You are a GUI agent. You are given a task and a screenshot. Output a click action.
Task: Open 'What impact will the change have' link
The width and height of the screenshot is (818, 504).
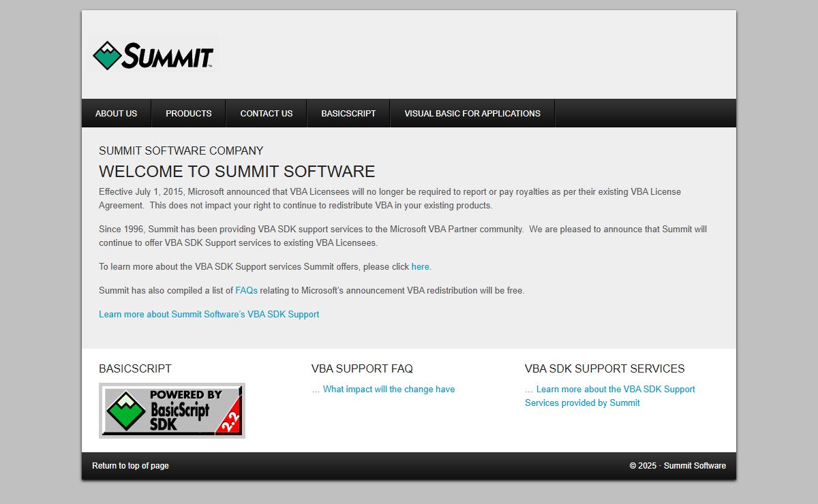pyautogui.click(x=389, y=390)
